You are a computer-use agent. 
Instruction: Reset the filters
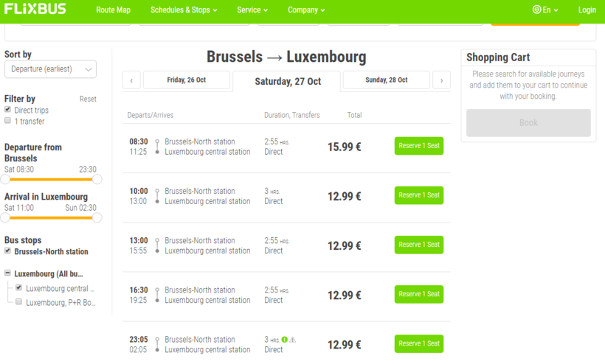pyautogui.click(x=88, y=99)
